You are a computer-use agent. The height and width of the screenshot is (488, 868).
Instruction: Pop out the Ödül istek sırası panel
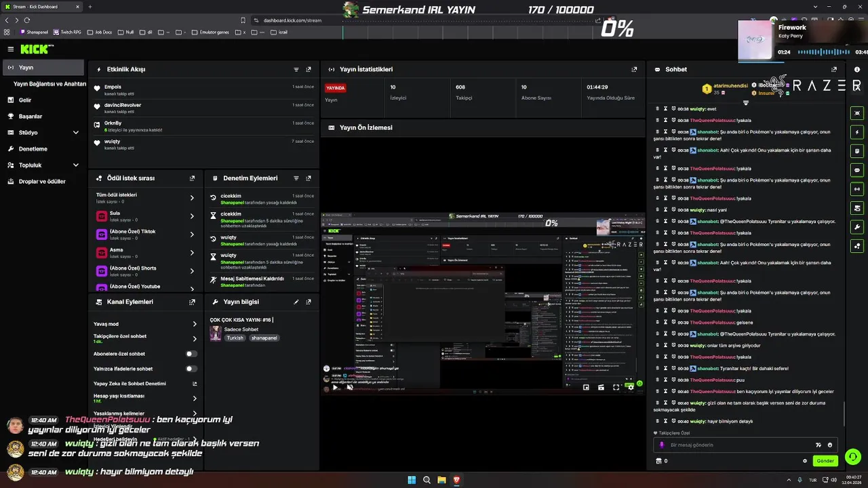coord(193,178)
